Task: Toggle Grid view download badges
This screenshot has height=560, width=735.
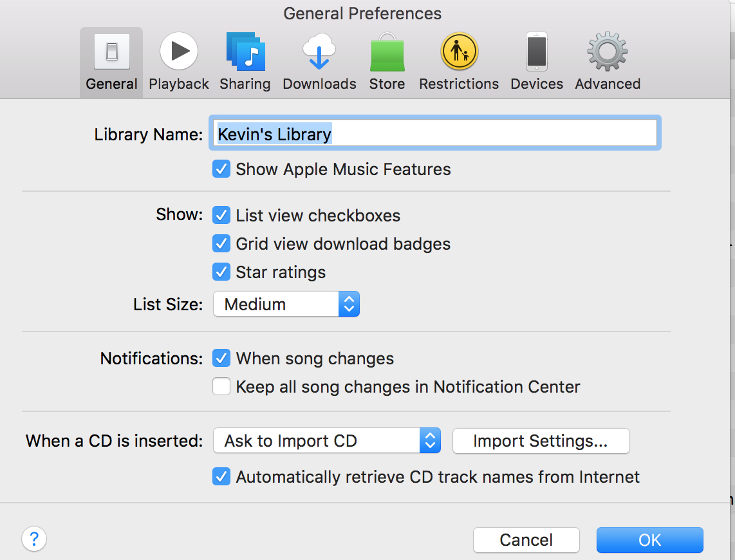Action: (x=221, y=244)
